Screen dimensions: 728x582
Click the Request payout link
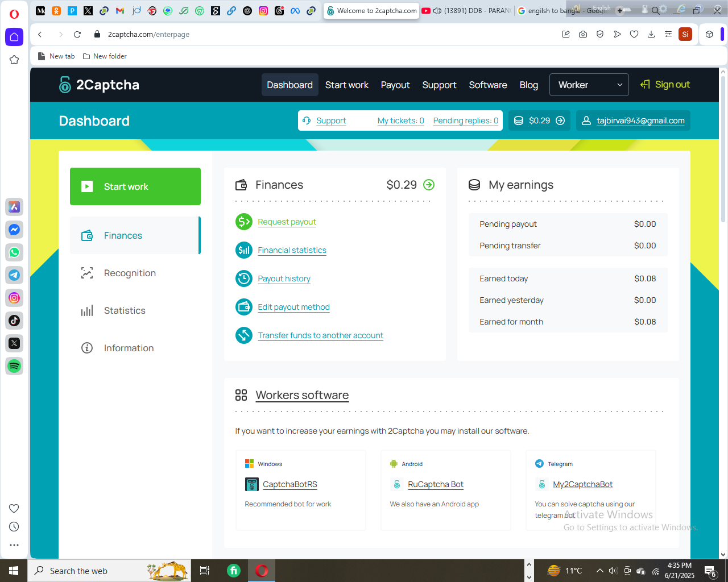pos(287,222)
